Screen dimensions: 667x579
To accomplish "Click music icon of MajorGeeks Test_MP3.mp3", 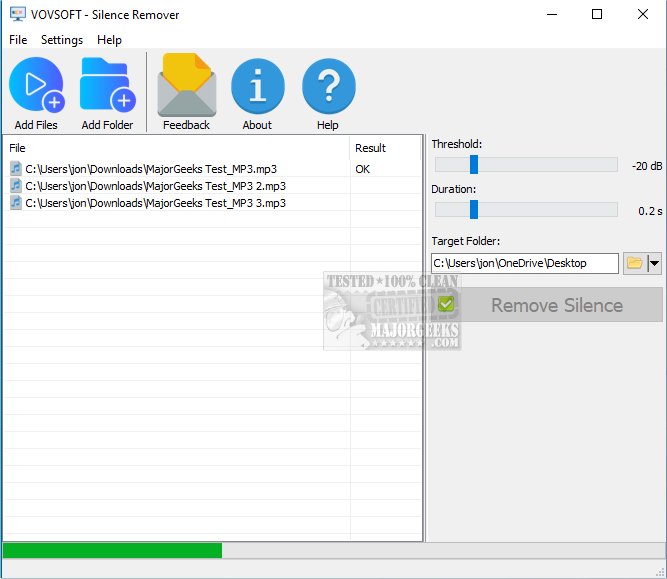I will coord(15,169).
